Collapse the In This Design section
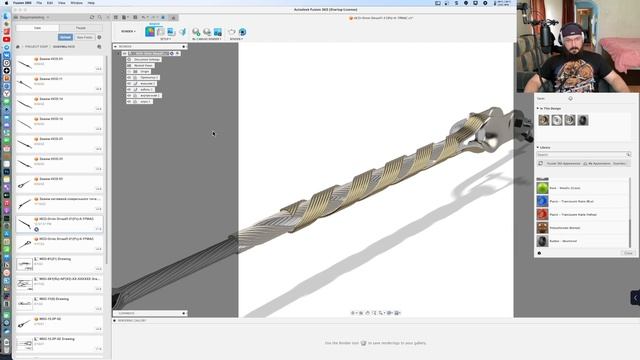The width and height of the screenshot is (640, 360). pyautogui.click(x=538, y=108)
